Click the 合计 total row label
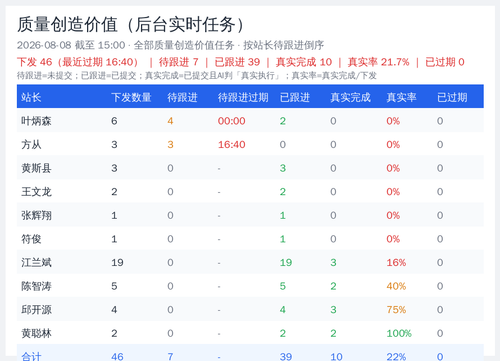 pos(31,357)
